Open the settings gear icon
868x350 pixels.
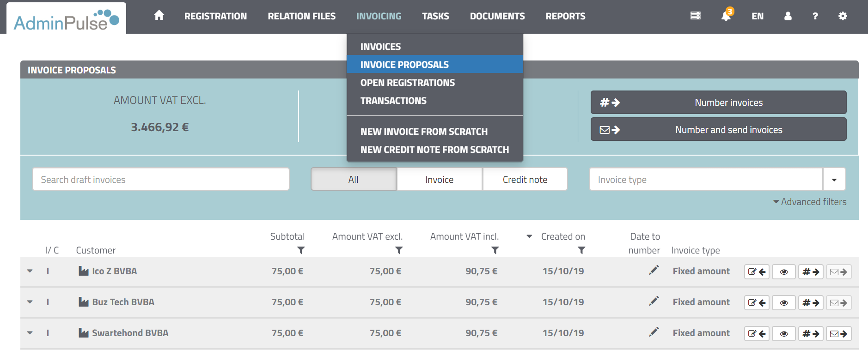pyautogui.click(x=843, y=16)
